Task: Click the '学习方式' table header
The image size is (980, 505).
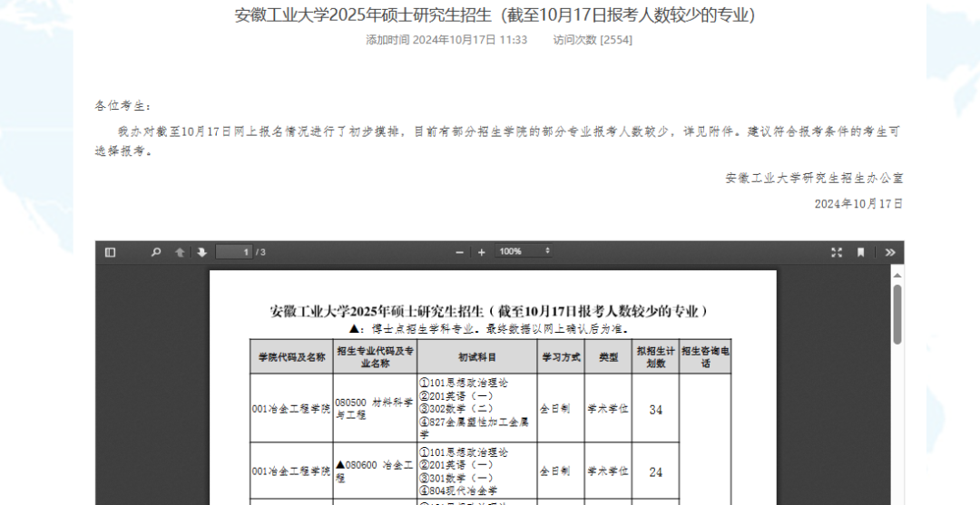Action: click(x=561, y=357)
